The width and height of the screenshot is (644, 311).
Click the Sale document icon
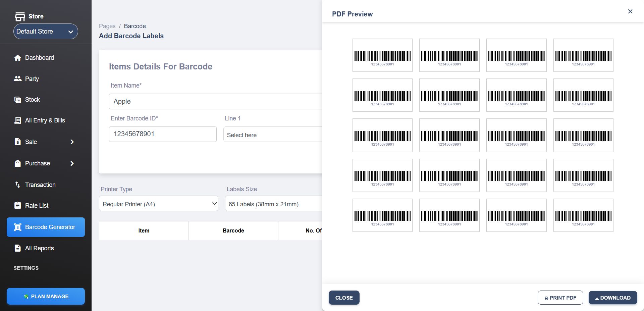(x=18, y=142)
